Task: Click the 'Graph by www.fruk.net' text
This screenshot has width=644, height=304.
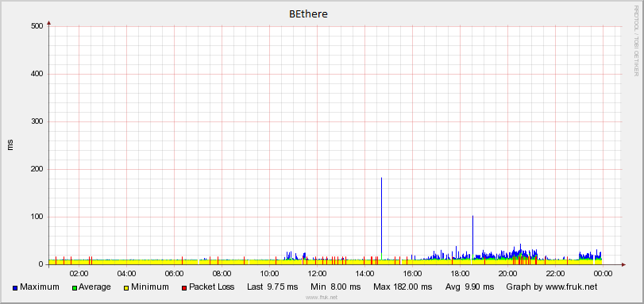Action: (x=552, y=287)
